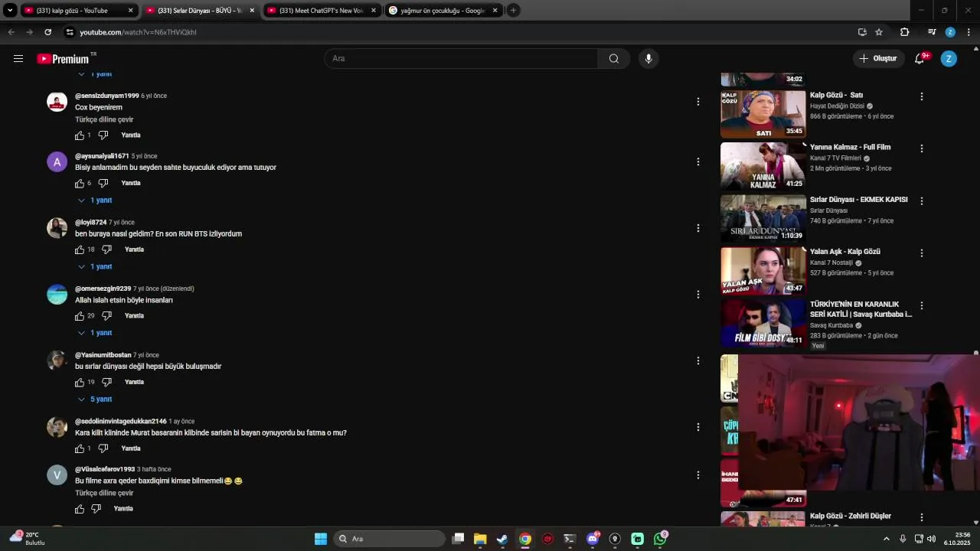Dislike the comment by @loyi8724

click(x=107, y=249)
